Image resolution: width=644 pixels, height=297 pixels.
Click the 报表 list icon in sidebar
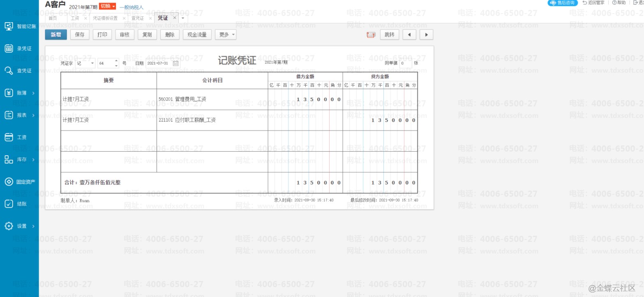[x=9, y=115]
